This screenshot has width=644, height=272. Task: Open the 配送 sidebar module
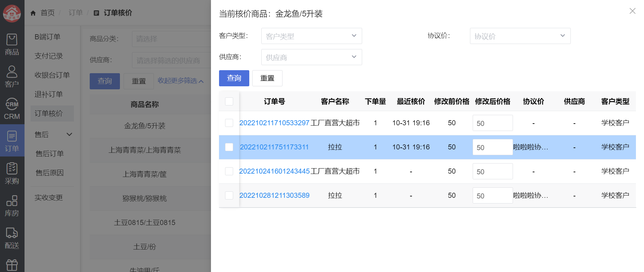click(x=12, y=237)
